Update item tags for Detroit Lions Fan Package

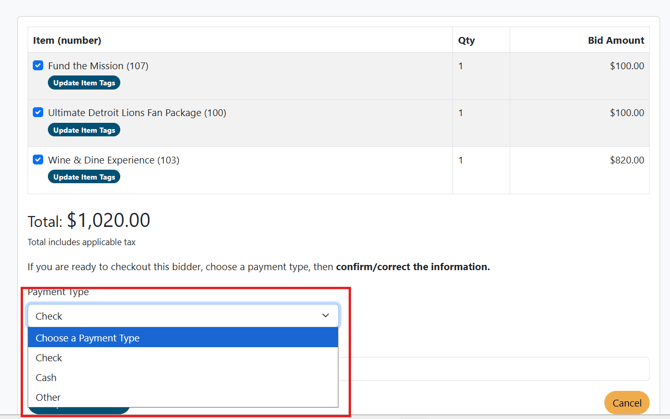84,130
